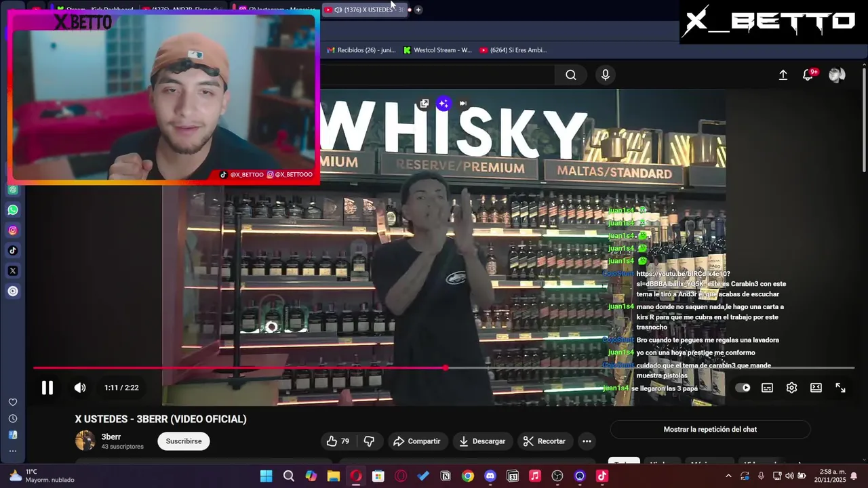Enter fullscreen mode on the player

coord(840,388)
